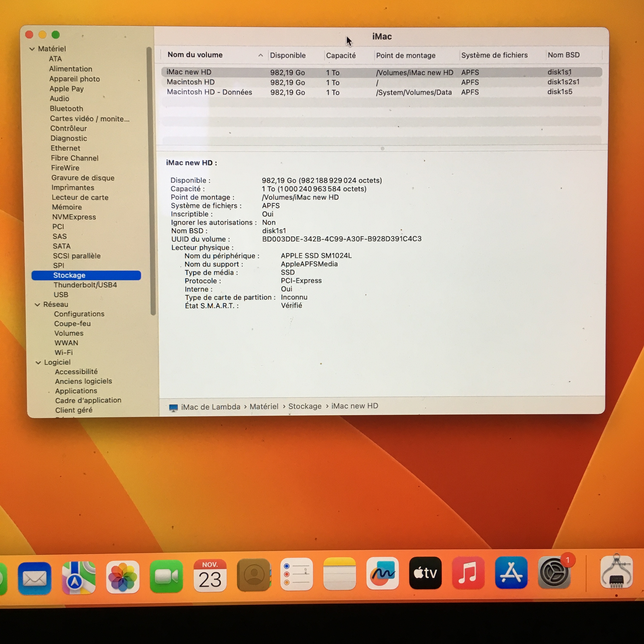Image resolution: width=644 pixels, height=644 pixels.
Task: Open Thunderbolt/USB4 information
Action: tap(85, 285)
